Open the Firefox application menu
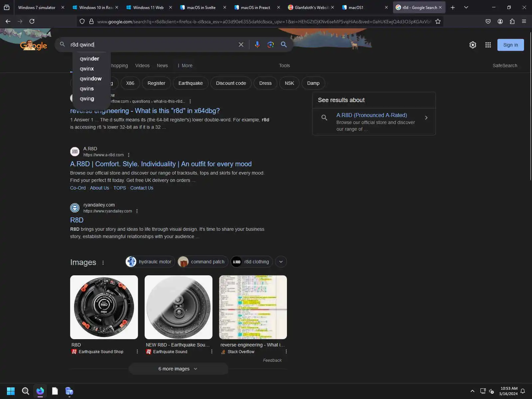Image resolution: width=532 pixels, height=399 pixels. 524,21
